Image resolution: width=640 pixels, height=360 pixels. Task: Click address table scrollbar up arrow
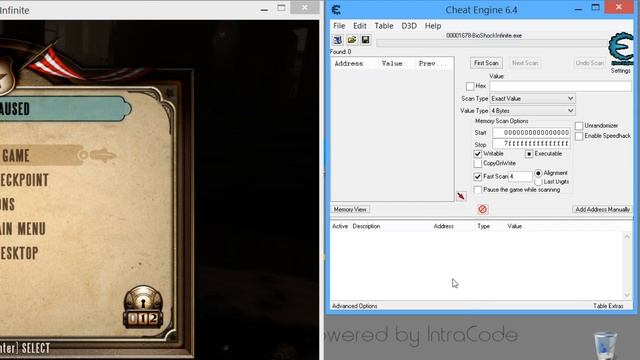[x=627, y=236]
